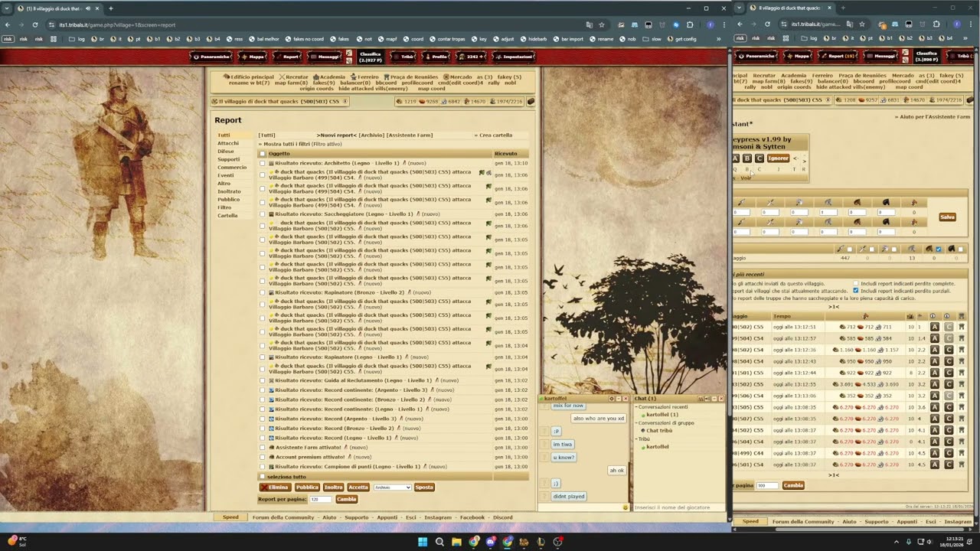Select the Commercio report category
Screen dimensions: 980x551
pos(232,168)
